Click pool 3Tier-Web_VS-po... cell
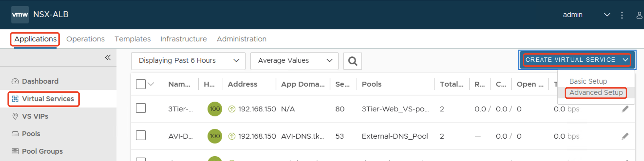This screenshot has height=161, width=644. (395, 109)
